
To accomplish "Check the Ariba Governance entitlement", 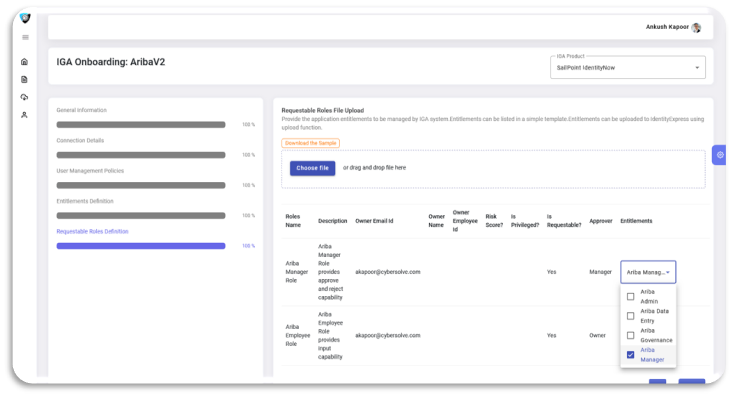I will [x=631, y=335].
